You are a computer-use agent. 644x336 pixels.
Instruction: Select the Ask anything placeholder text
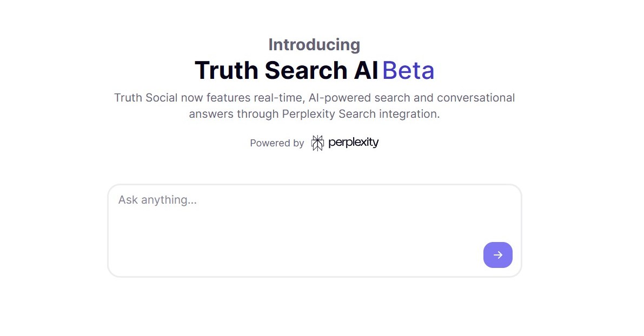157,199
